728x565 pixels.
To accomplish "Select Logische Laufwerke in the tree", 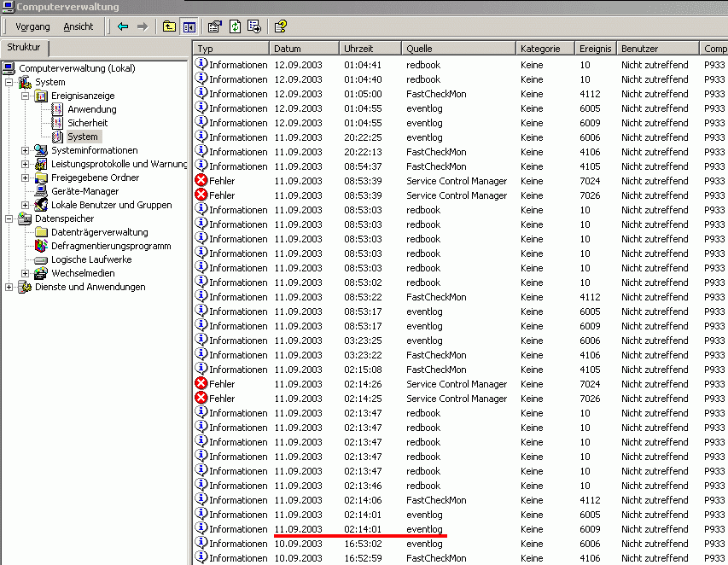I will (91, 259).
